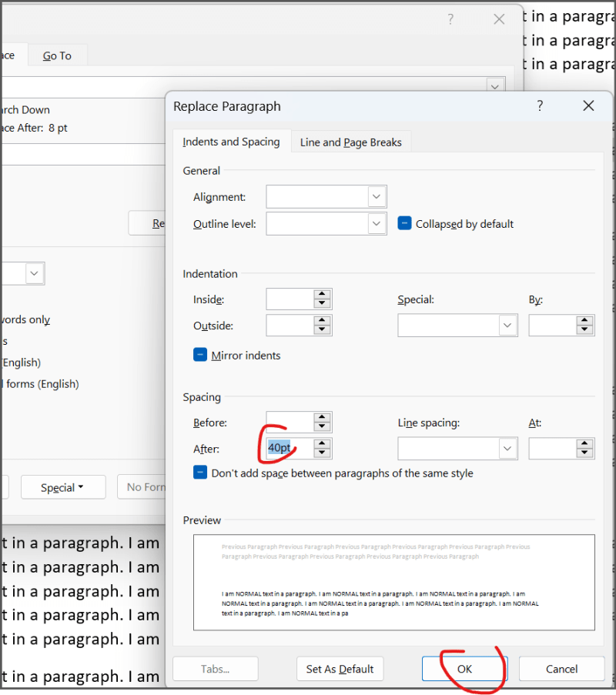616x695 pixels.
Task: Increase the By indentation value
Action: 584,321
